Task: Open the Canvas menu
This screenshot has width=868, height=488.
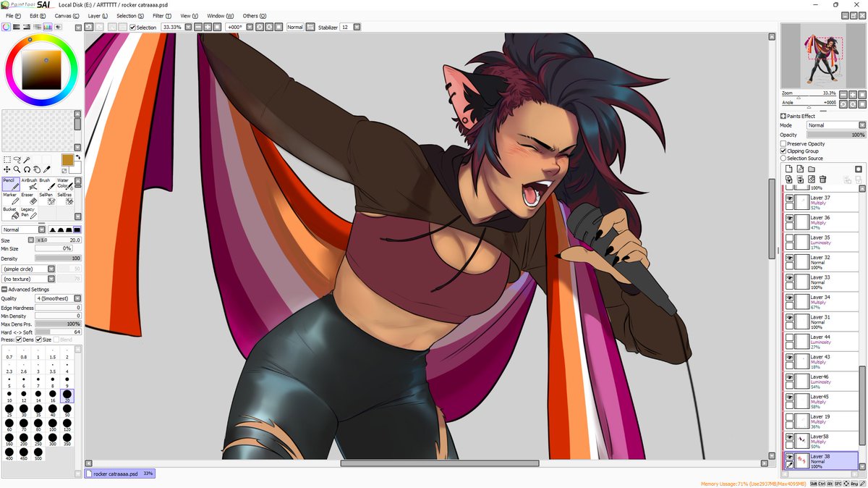Action: tap(67, 15)
